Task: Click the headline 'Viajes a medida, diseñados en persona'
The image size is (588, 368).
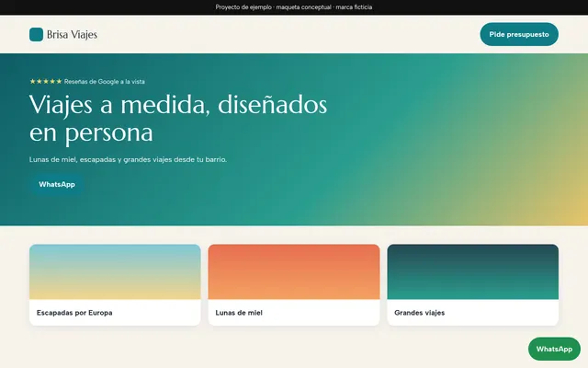Action: [178, 119]
